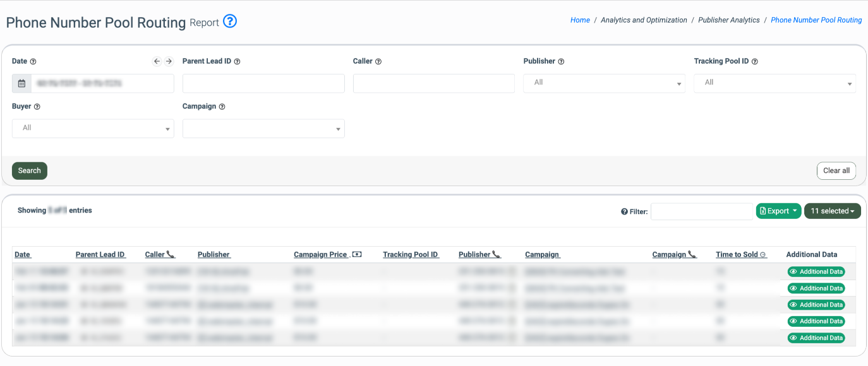Click the next date range arrow
The width and height of the screenshot is (868, 366).
(x=169, y=61)
